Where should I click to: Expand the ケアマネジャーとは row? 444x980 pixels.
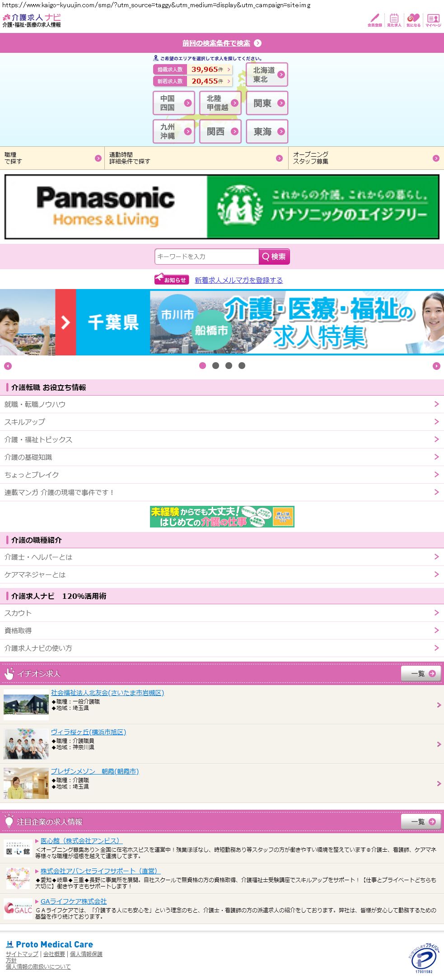pos(222,574)
